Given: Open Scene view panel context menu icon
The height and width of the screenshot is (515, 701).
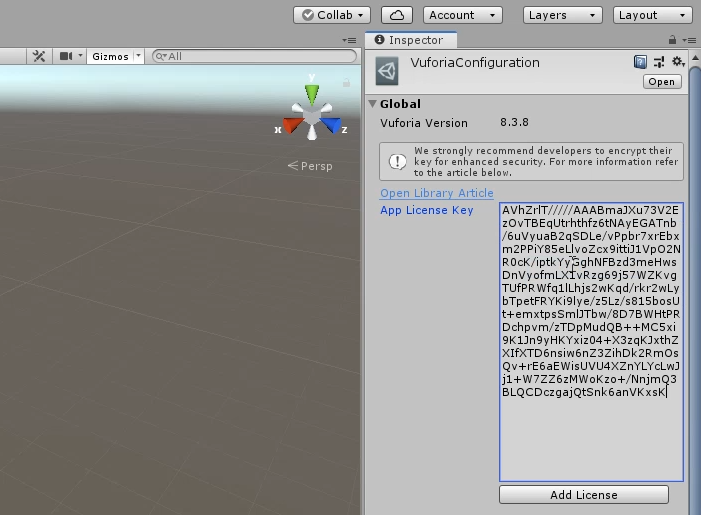Looking at the screenshot, I should 349,40.
